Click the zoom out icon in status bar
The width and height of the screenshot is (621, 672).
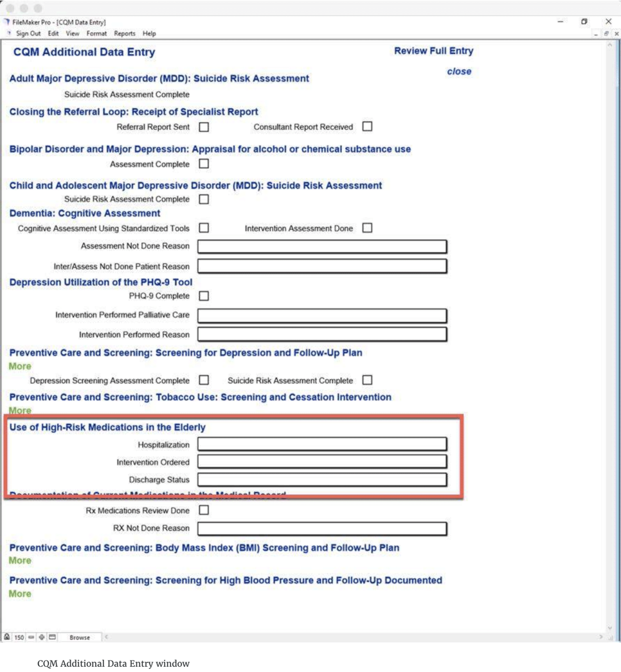pyautogui.click(x=32, y=637)
